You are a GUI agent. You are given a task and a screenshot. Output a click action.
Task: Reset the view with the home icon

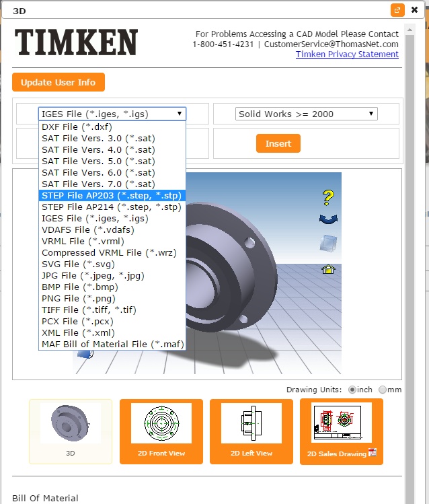(x=328, y=269)
